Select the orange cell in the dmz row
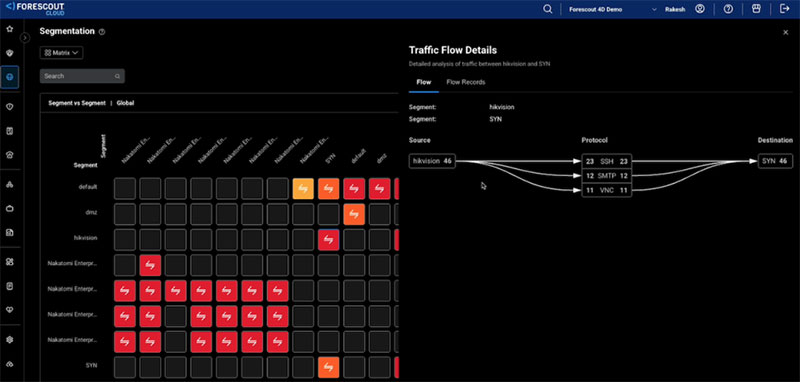Image resolution: width=800 pixels, height=382 pixels. 354,214
